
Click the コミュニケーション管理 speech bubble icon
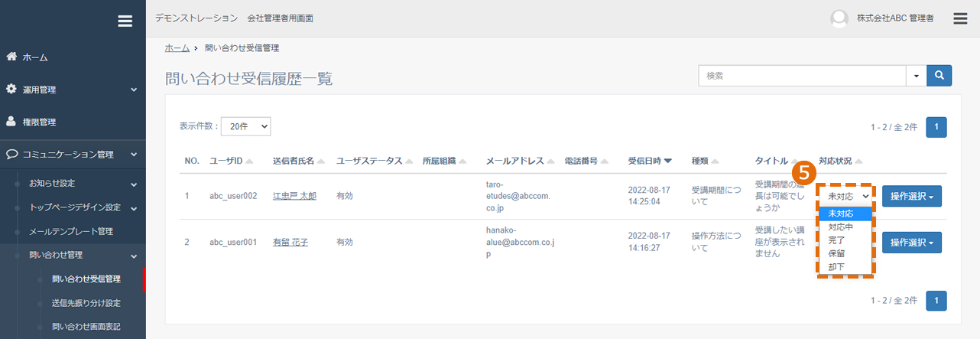point(12,154)
